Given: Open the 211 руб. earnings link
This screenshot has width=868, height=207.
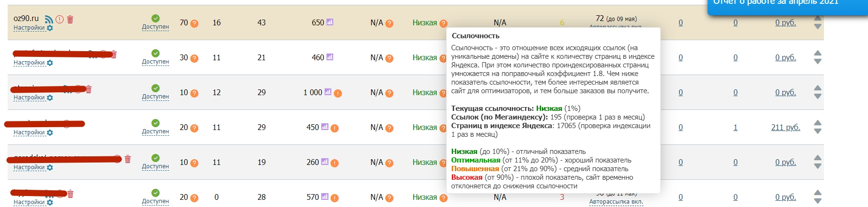Looking at the screenshot, I should pyautogui.click(x=785, y=127).
